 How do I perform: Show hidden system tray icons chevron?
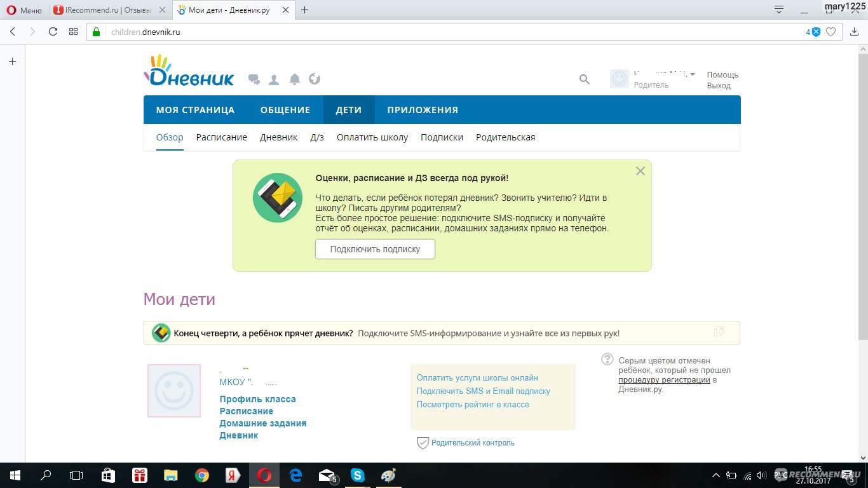715,475
